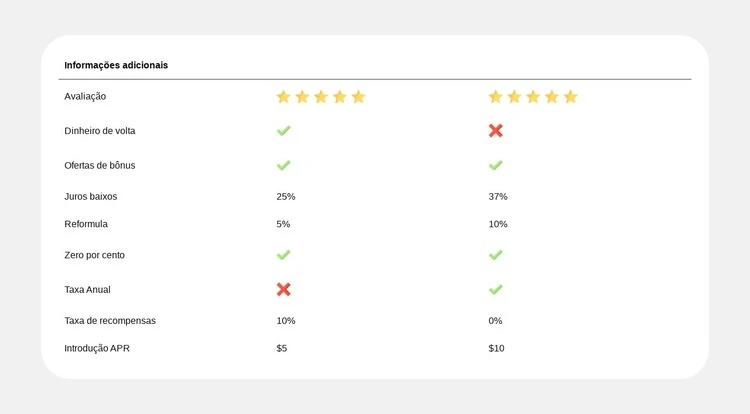This screenshot has height=414, width=750.
Task: Click the 25% Juros baixos value
Action: pyautogui.click(x=286, y=196)
